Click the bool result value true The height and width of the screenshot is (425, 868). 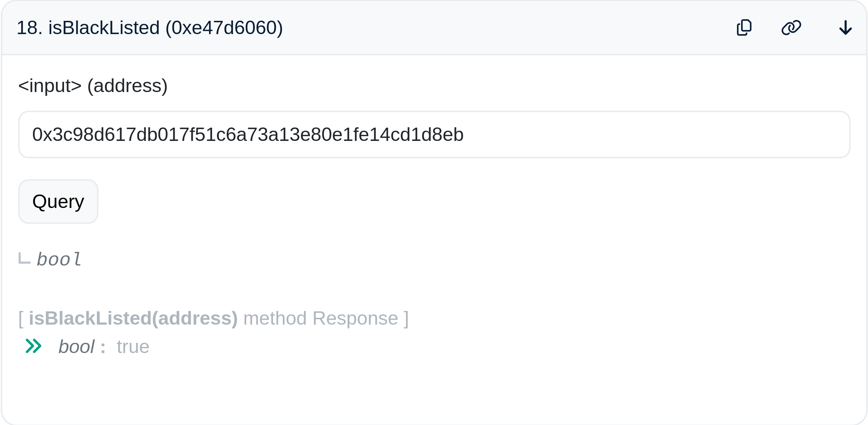point(133,346)
